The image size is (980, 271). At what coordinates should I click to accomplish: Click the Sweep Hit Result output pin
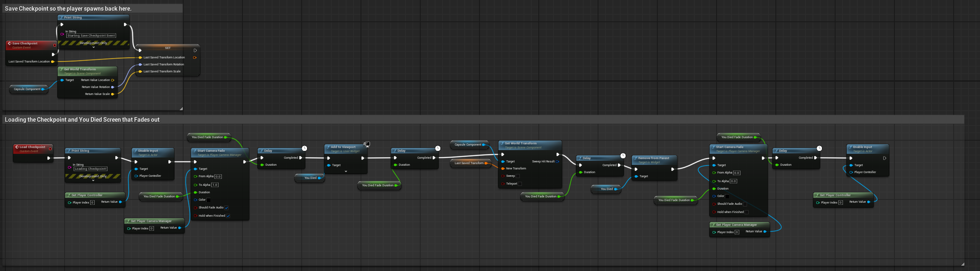click(x=557, y=162)
